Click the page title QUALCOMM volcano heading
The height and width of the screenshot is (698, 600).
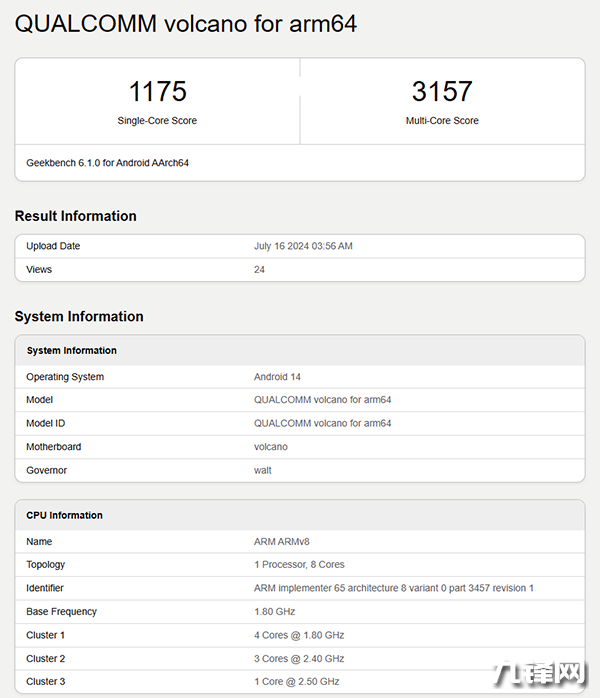pos(186,24)
